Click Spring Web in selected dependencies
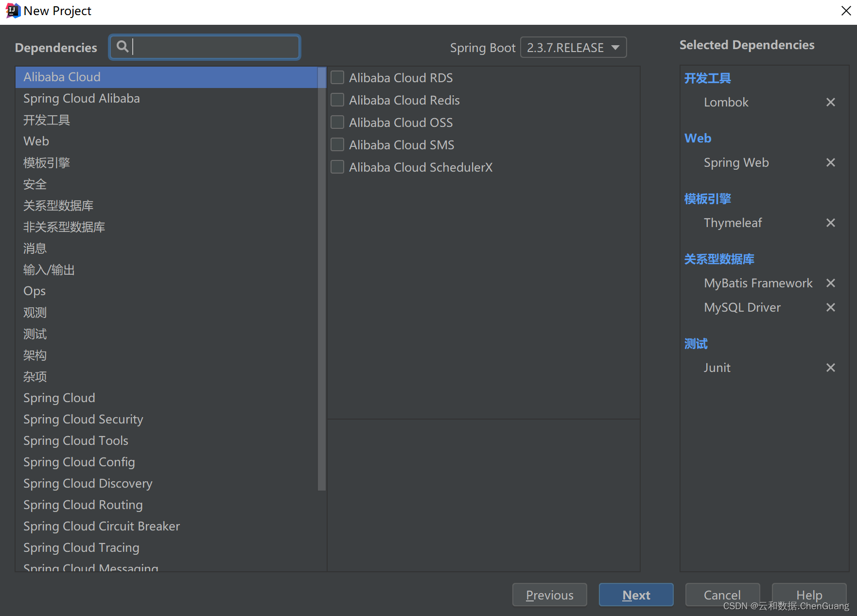 [736, 162]
